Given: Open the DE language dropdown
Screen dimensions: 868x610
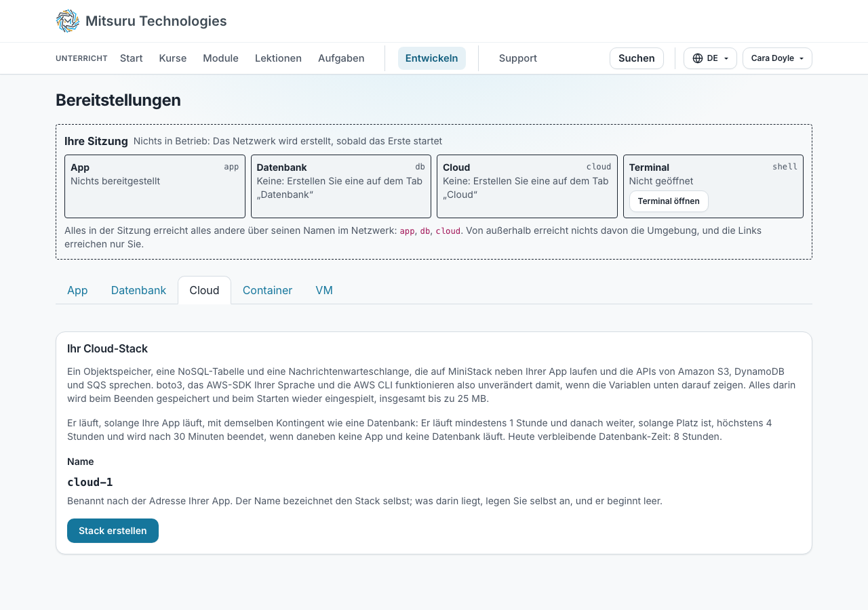Looking at the screenshot, I should click(x=710, y=58).
